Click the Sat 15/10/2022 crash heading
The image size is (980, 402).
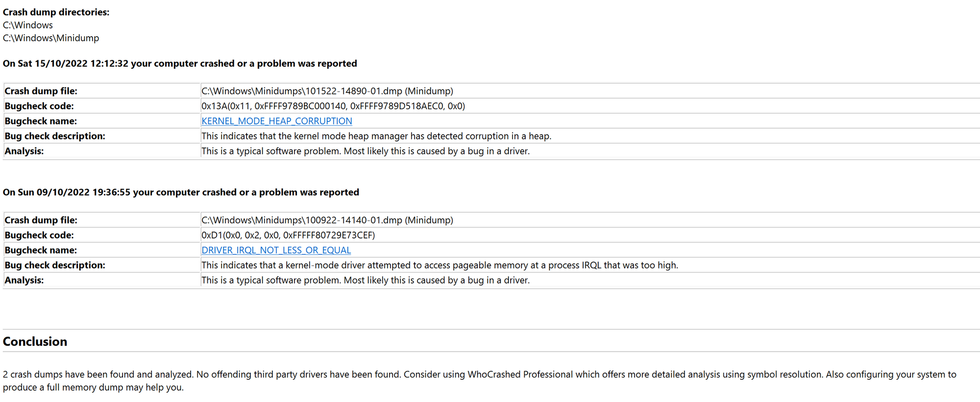point(180,64)
